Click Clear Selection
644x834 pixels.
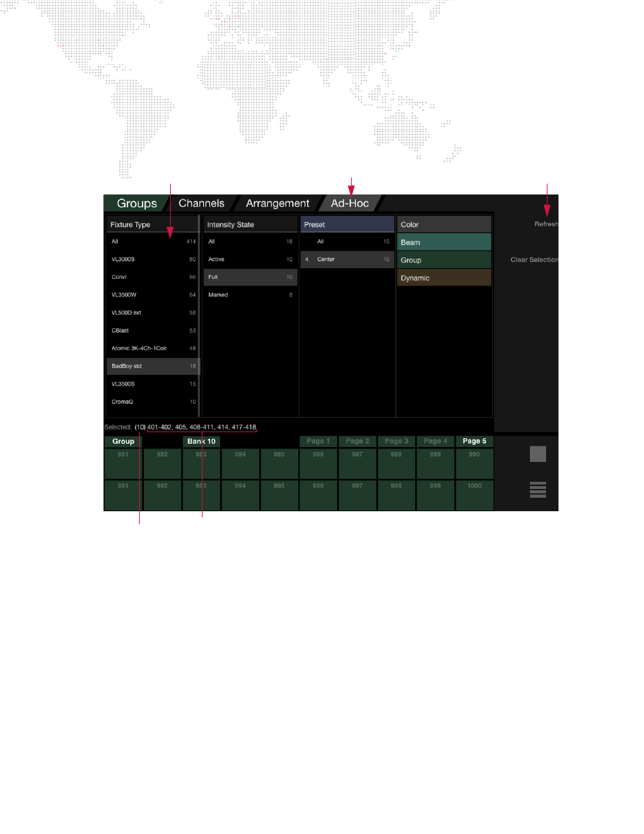click(x=534, y=260)
